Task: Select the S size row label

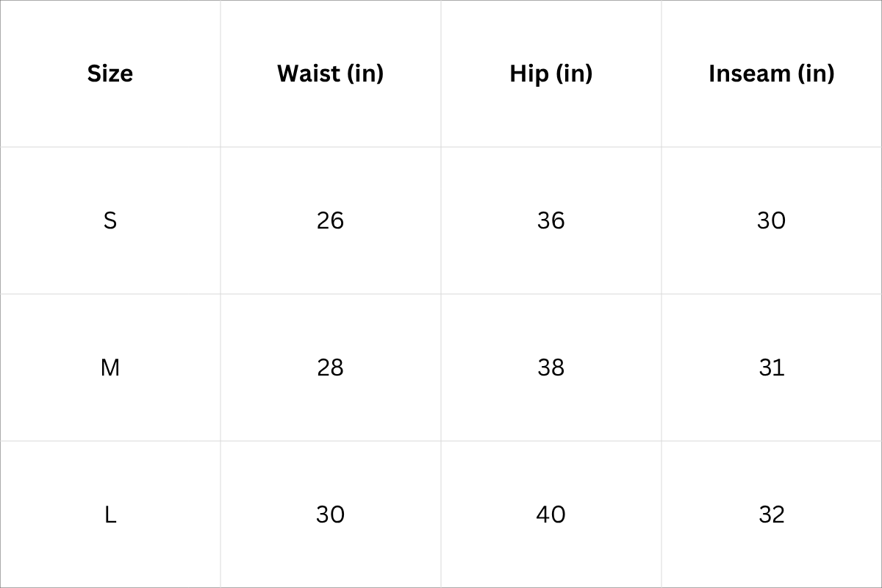Action: click(110, 220)
